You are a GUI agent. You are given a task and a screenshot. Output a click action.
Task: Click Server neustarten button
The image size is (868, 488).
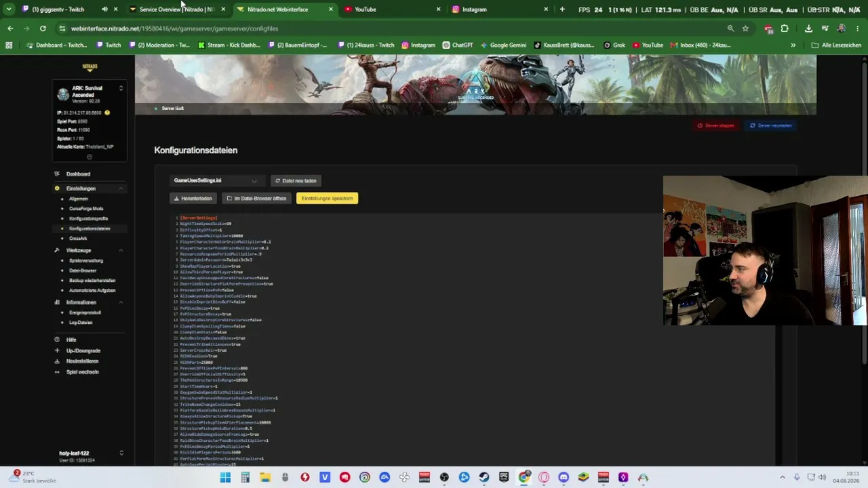pos(771,125)
